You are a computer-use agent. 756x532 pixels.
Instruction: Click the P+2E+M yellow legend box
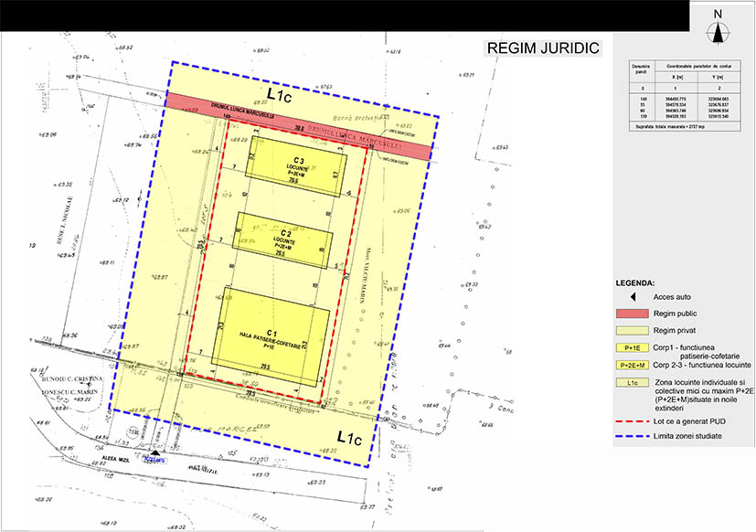[632, 365]
